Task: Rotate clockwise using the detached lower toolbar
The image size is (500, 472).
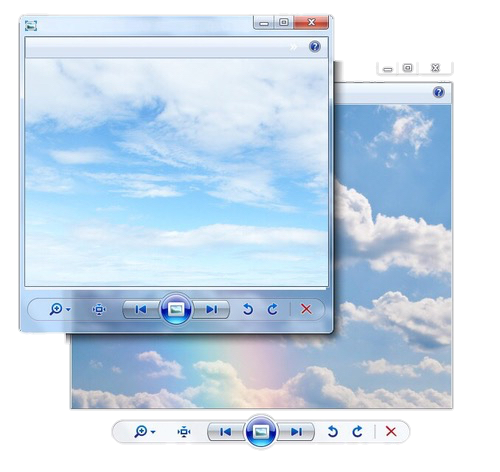Action: tap(357, 431)
